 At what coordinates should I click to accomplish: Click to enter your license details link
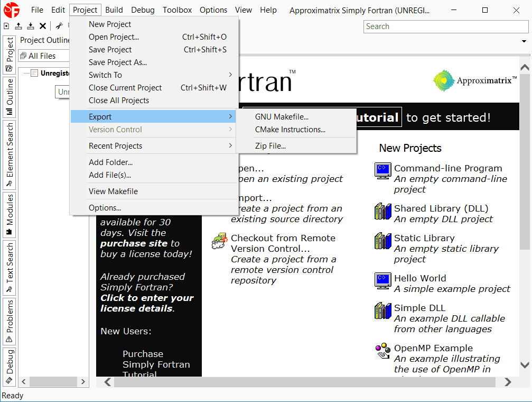pyautogui.click(x=147, y=303)
